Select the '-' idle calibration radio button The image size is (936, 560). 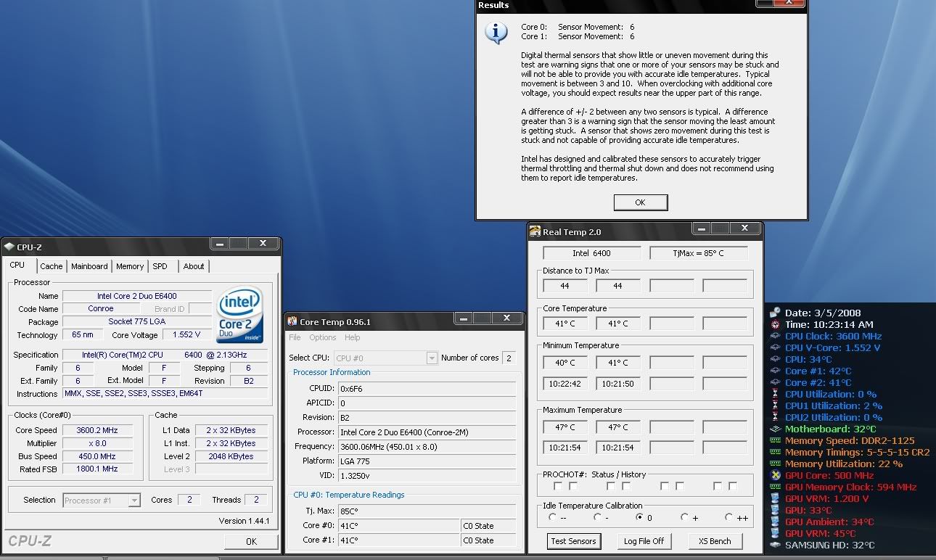tap(596, 517)
